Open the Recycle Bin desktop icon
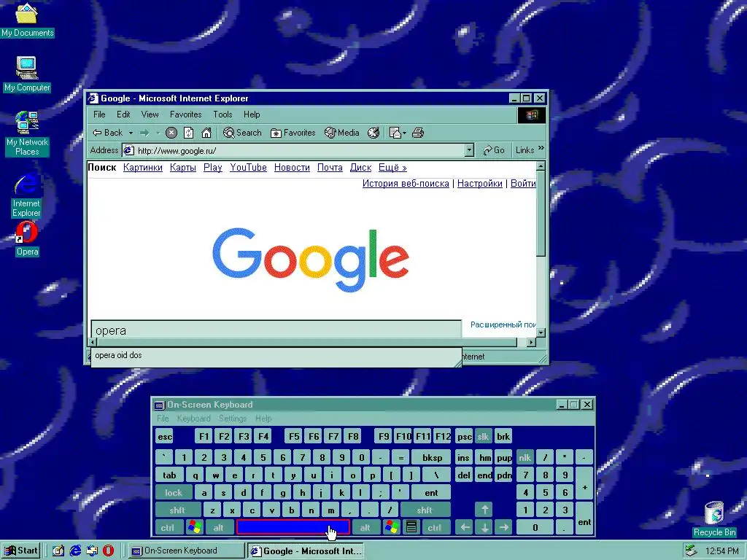The image size is (747, 560). tap(714, 519)
